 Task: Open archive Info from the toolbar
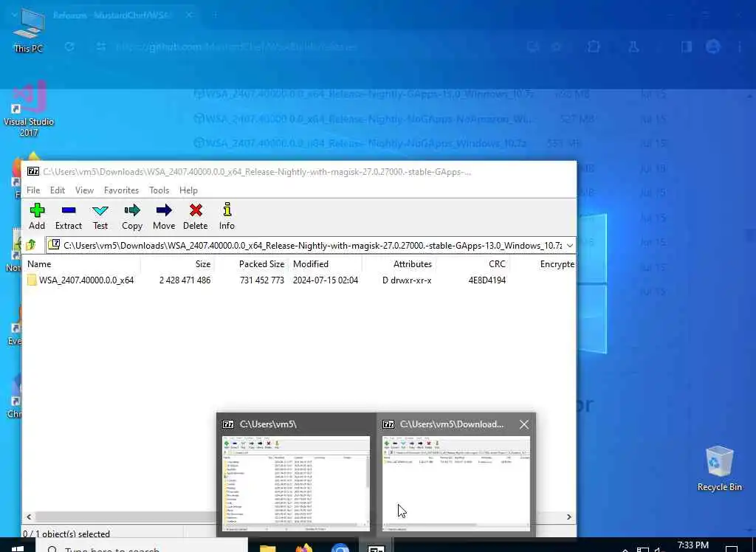tap(227, 216)
